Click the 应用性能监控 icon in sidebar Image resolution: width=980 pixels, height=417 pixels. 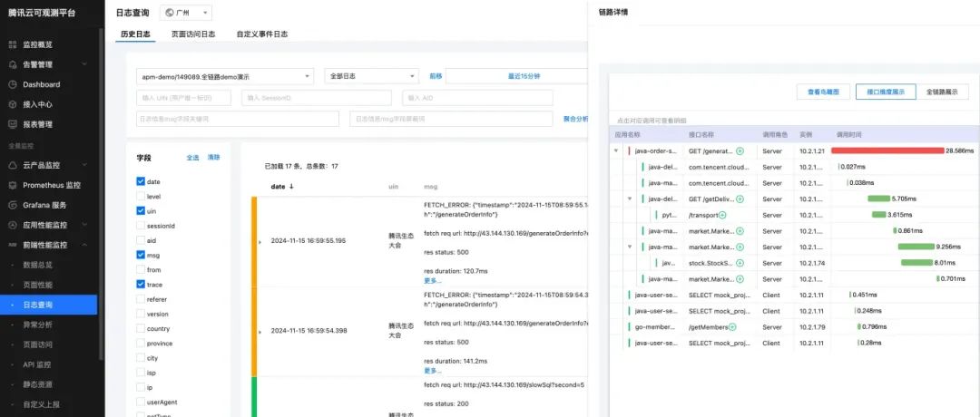(13, 225)
